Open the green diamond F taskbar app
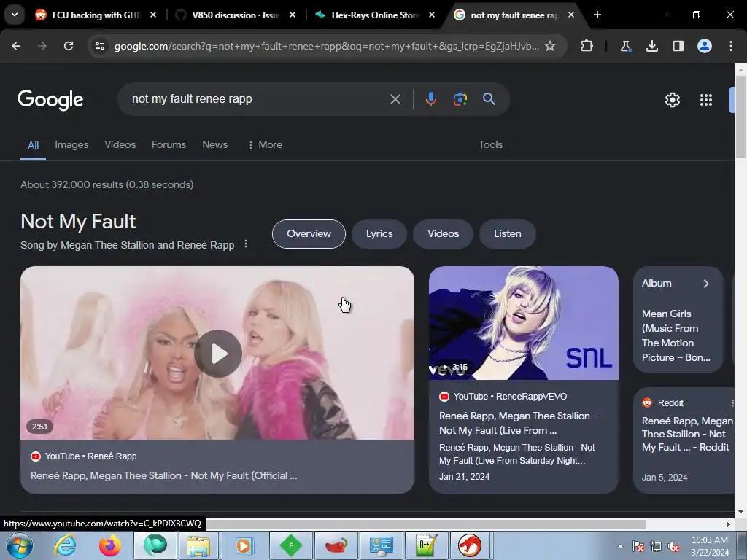The image size is (747, 560). pyautogui.click(x=290, y=545)
